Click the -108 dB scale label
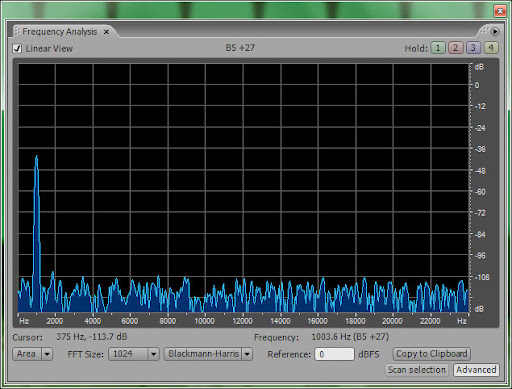This screenshot has height=389, width=512. pyautogui.click(x=481, y=277)
